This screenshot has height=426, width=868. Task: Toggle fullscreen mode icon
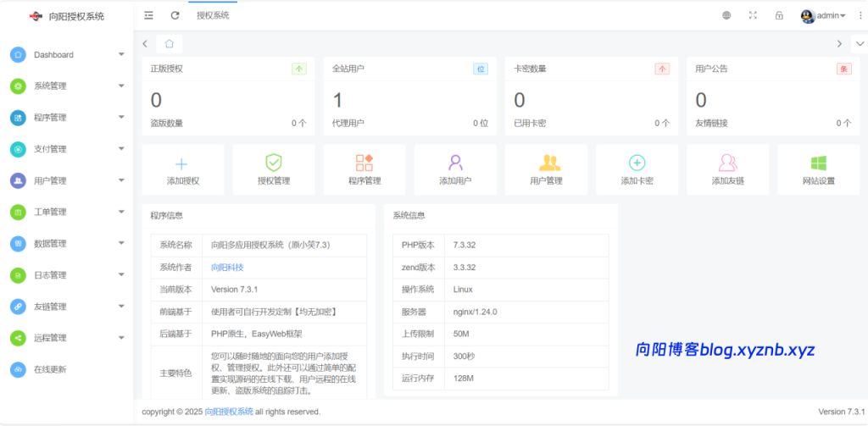point(753,15)
